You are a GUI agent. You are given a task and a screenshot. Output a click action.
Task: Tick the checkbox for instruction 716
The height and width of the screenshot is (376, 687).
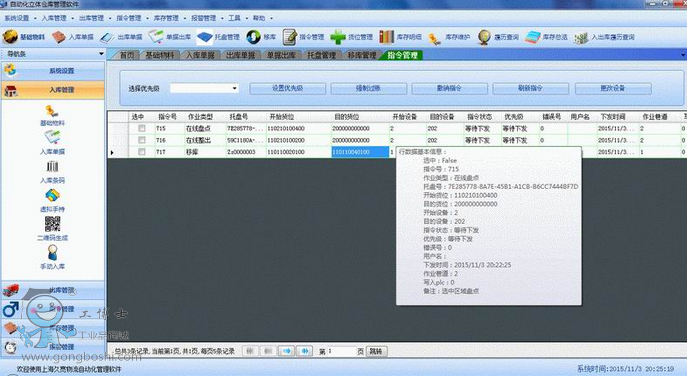pyautogui.click(x=142, y=140)
